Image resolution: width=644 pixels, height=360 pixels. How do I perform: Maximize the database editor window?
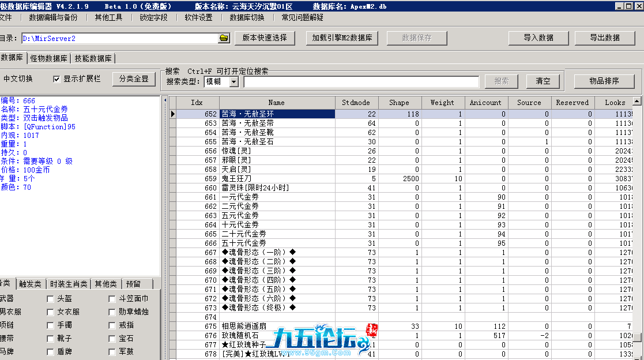(627, 6)
